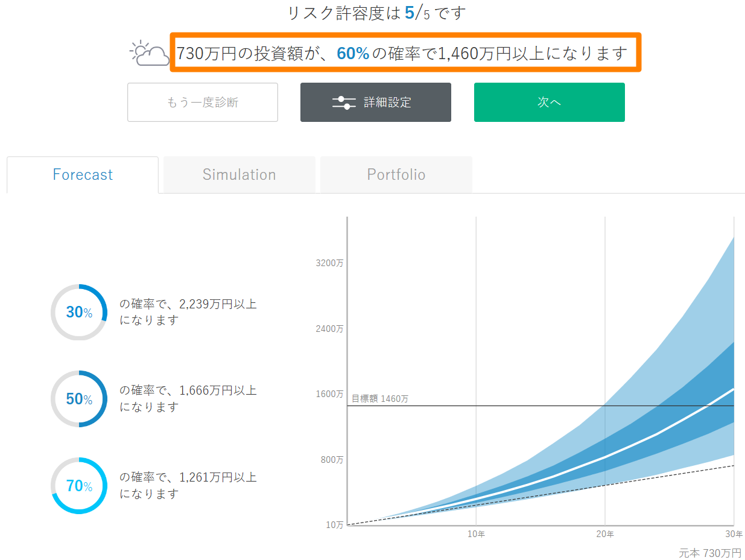Click the 800万 axis label

(332, 460)
